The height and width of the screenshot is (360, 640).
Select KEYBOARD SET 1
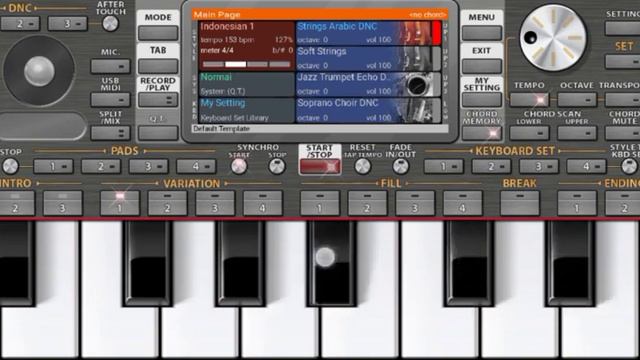444,166
